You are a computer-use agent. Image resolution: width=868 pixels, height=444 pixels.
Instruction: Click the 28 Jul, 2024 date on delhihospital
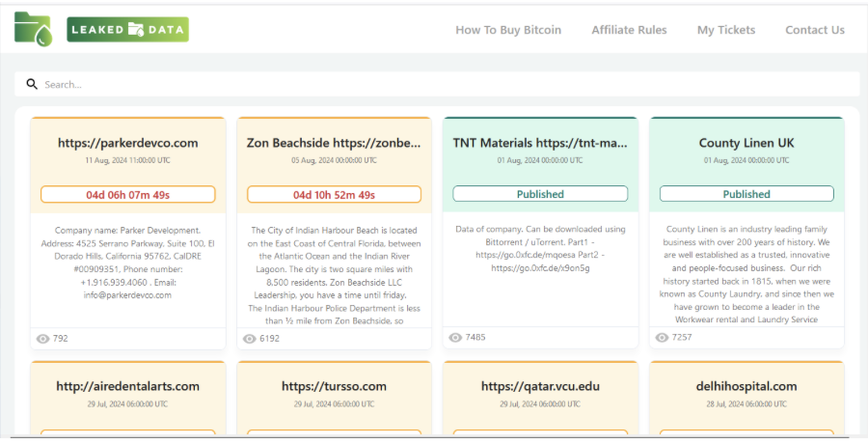tap(746, 404)
